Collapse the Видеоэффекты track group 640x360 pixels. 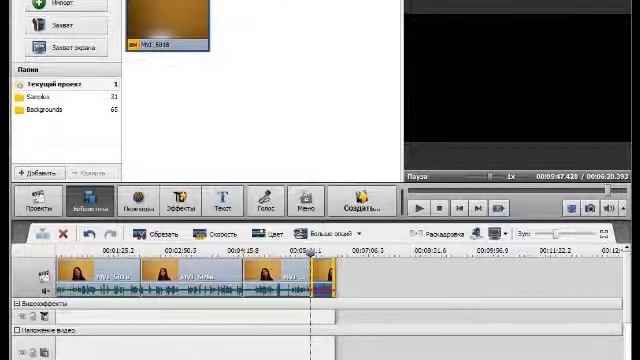(x=17, y=303)
